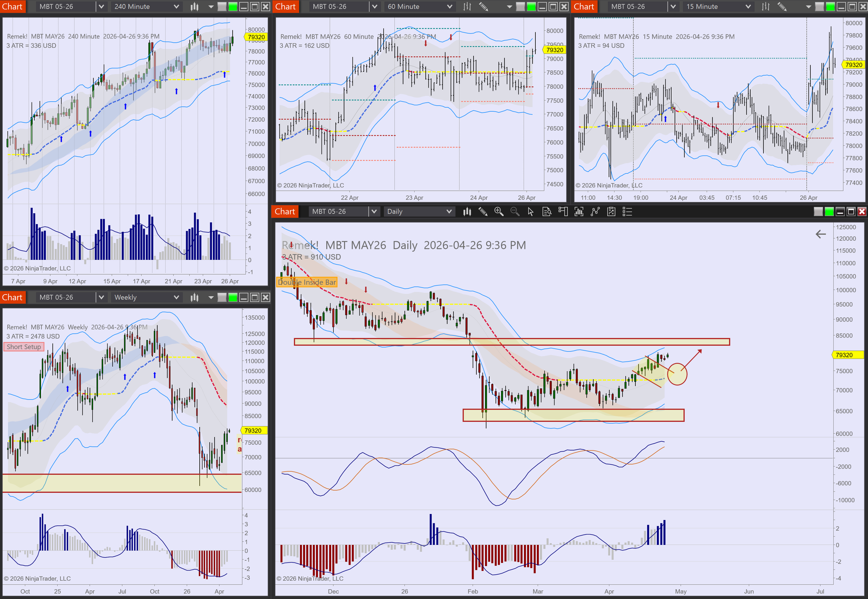Click bar style icon on 240 Minute chart
Viewport: 868px width, 599px height.
(194, 7)
